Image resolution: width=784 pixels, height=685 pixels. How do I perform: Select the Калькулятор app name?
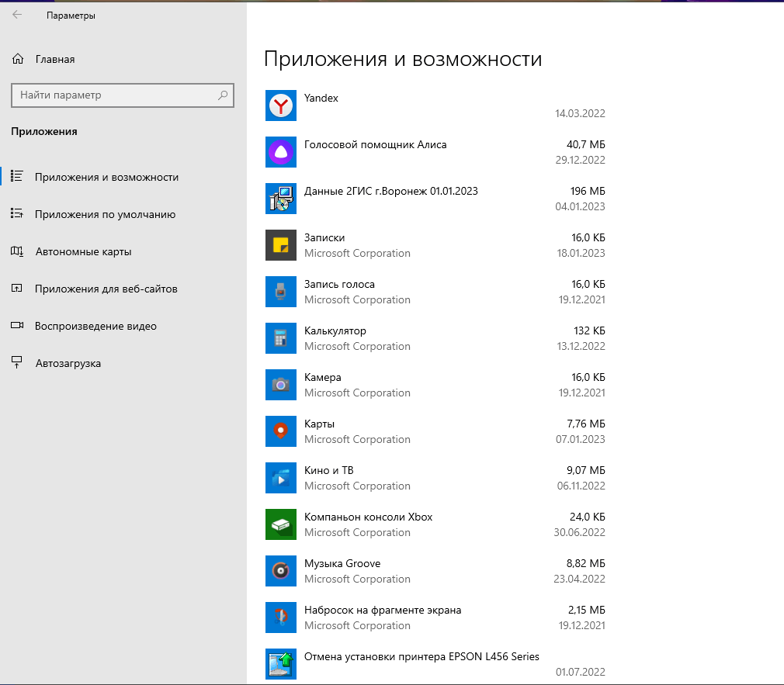point(335,330)
